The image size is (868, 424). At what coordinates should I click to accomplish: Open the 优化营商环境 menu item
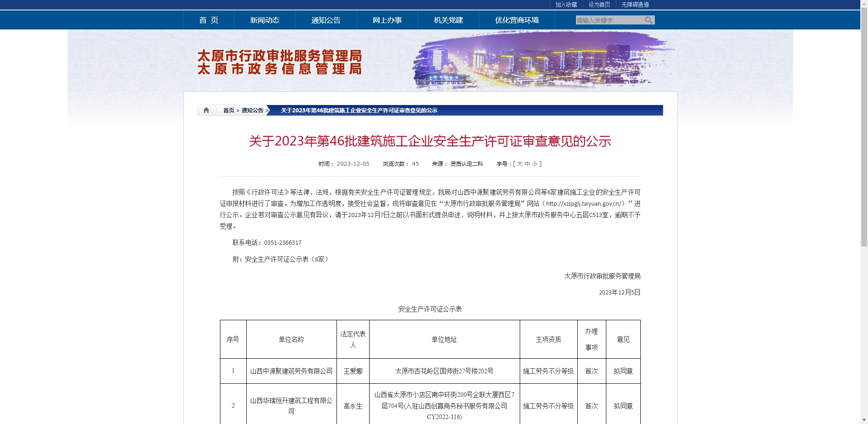pos(517,20)
